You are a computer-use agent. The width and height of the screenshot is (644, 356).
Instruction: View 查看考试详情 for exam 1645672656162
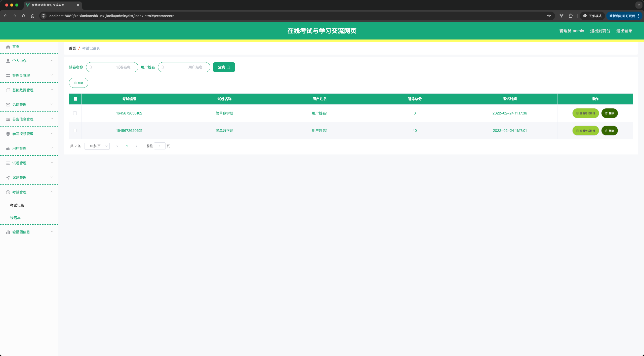586,113
